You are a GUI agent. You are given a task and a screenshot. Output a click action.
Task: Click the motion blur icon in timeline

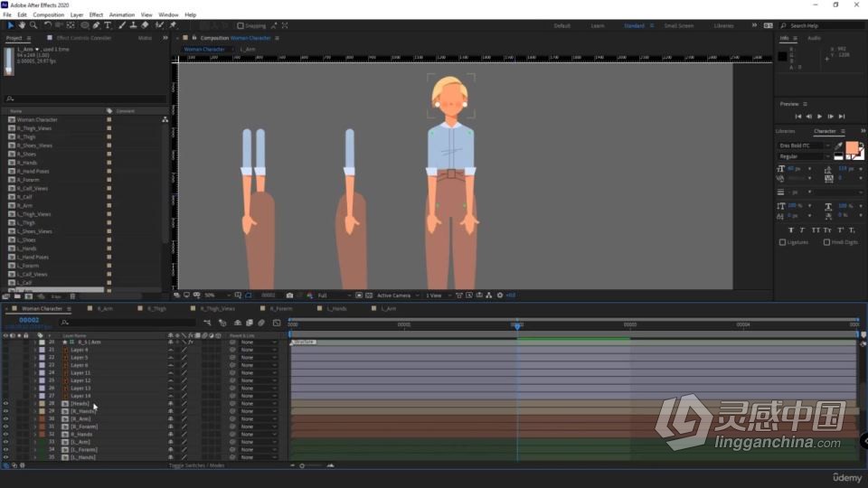pyautogui.click(x=261, y=323)
